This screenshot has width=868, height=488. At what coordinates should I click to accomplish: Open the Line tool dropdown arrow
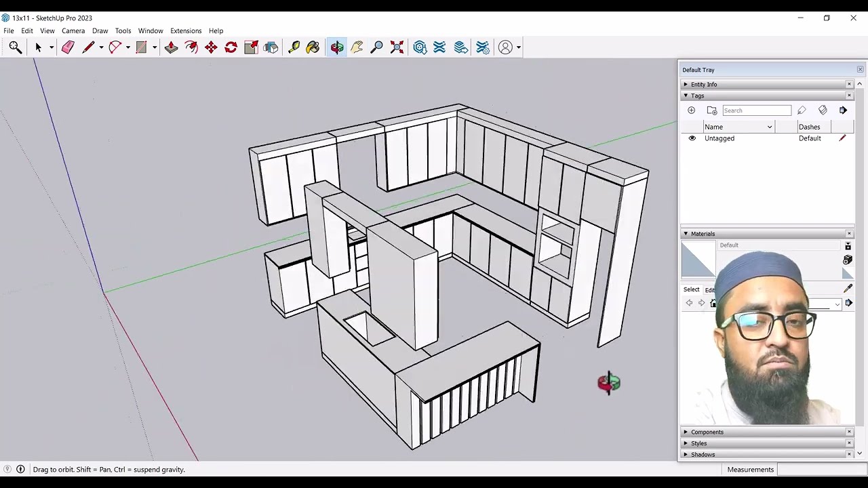pos(101,47)
